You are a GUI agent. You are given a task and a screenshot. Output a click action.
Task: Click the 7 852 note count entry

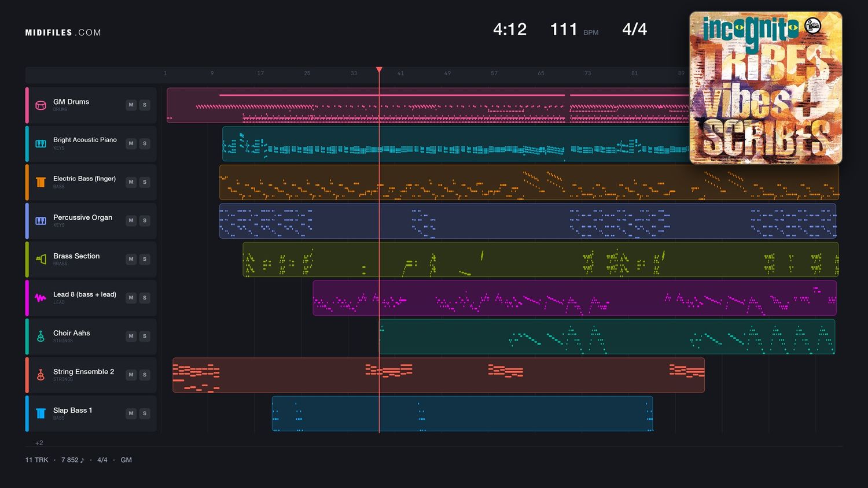pyautogui.click(x=73, y=460)
